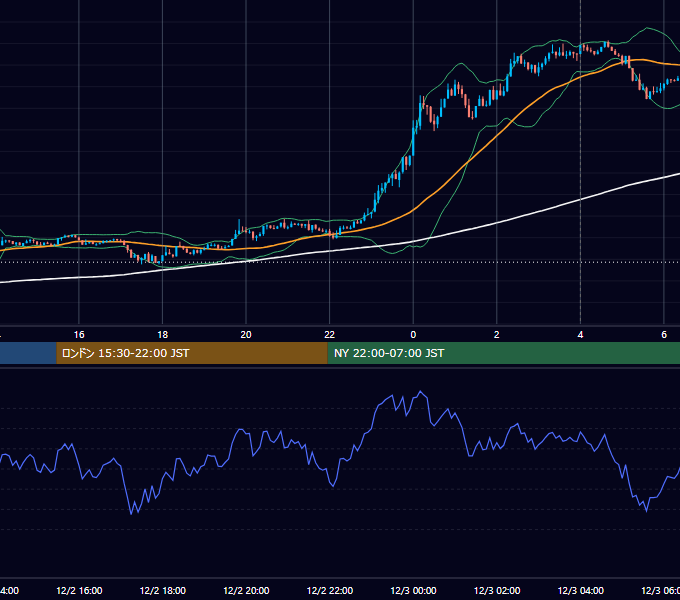Click the 12/2 16:00 date axis label
Viewport: 680px width, 600px height.
point(79,590)
